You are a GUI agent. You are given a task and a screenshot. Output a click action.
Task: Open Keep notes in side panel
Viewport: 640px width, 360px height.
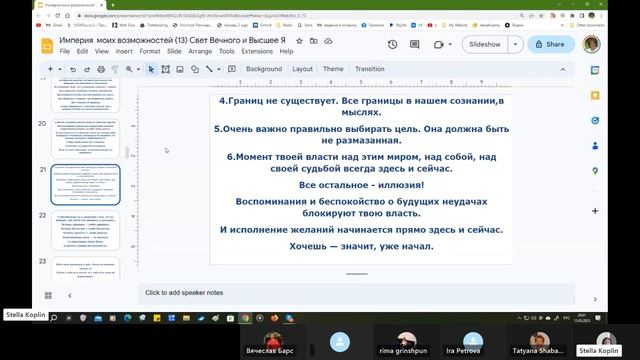pos(595,96)
